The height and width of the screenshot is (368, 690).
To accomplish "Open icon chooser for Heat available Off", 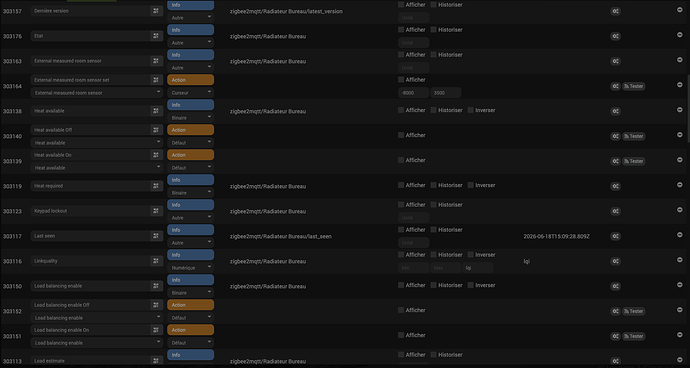I will (x=156, y=130).
